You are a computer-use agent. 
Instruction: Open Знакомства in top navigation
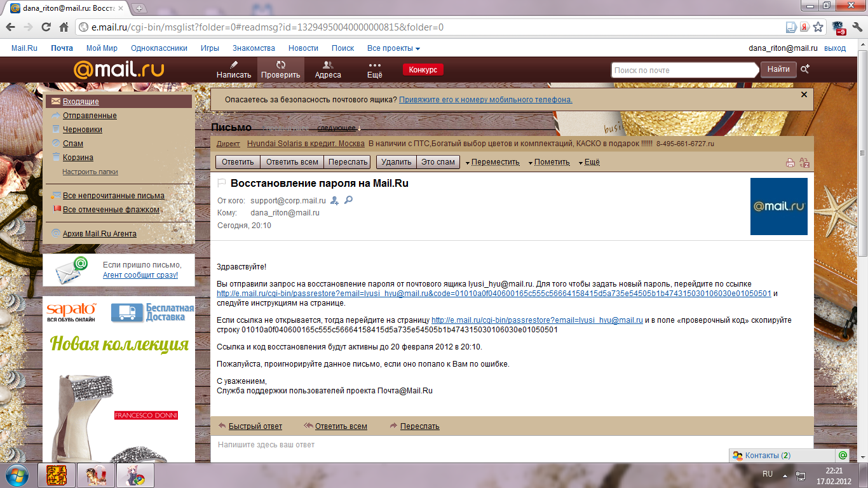click(x=254, y=48)
